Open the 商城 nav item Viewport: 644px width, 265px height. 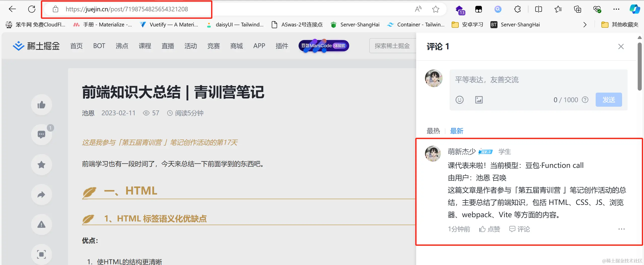(x=236, y=46)
